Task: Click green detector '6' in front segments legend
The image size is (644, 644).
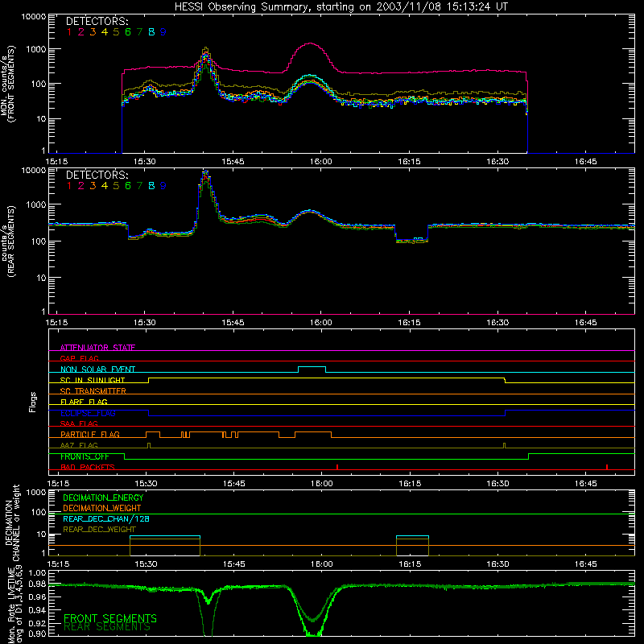Action: point(128,32)
